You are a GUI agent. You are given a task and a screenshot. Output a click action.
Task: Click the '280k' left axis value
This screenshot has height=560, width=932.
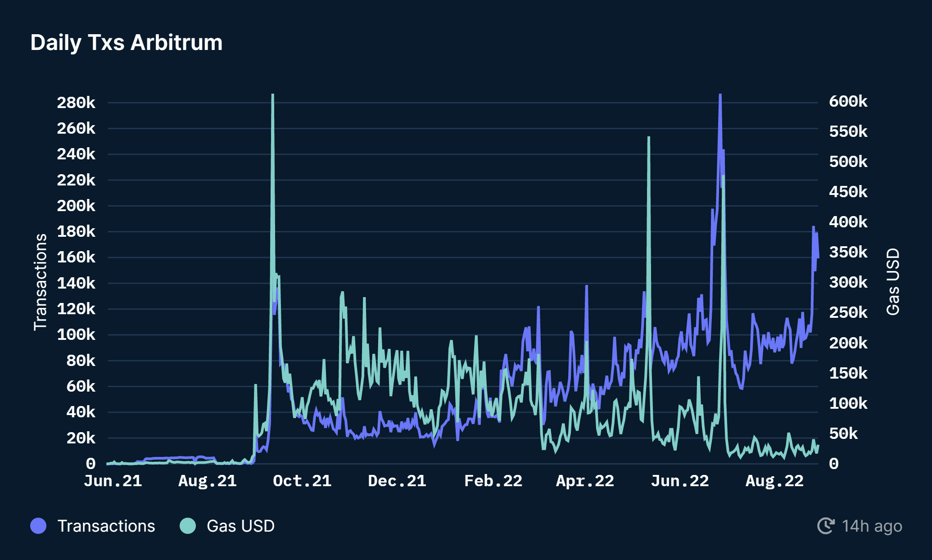pos(76,103)
